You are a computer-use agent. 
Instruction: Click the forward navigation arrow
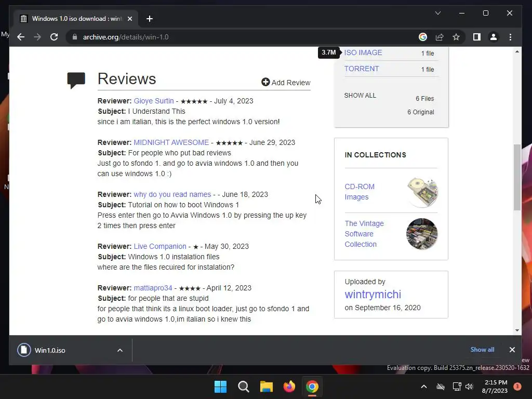coord(37,37)
